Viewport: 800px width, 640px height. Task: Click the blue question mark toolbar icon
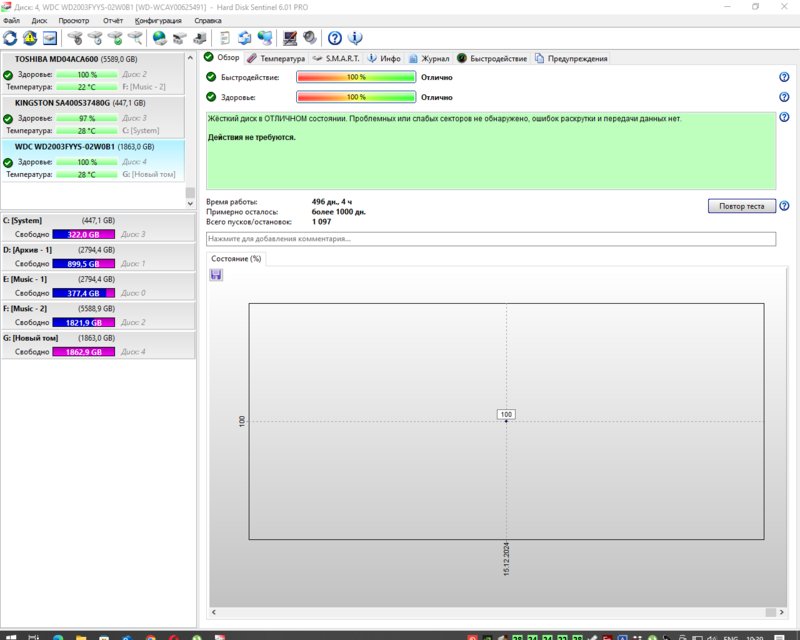(335, 38)
